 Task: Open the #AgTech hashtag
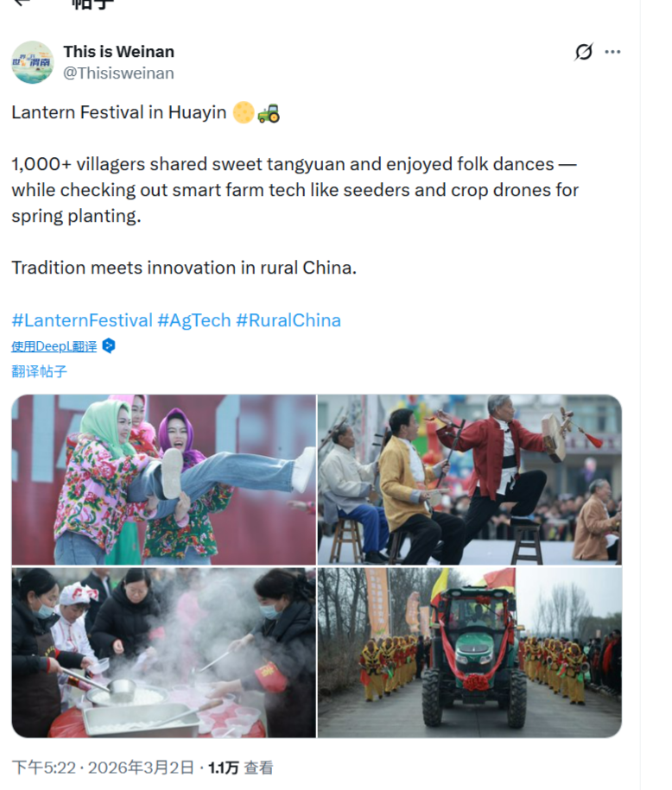pyautogui.click(x=194, y=320)
